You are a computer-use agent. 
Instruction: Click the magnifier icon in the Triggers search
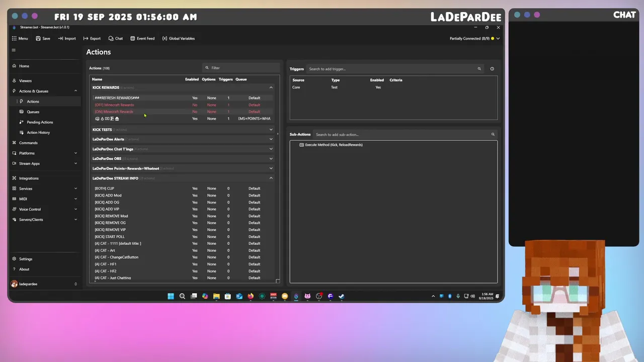pos(479,69)
